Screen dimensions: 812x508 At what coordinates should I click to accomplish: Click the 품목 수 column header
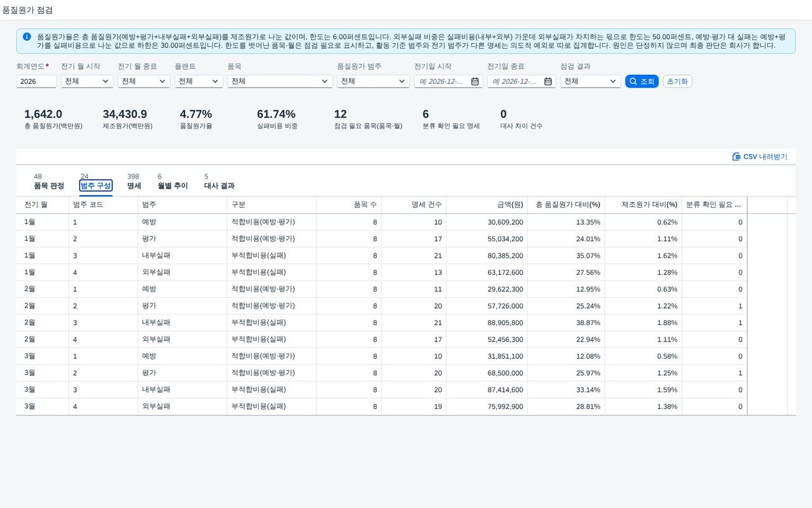tap(349, 204)
